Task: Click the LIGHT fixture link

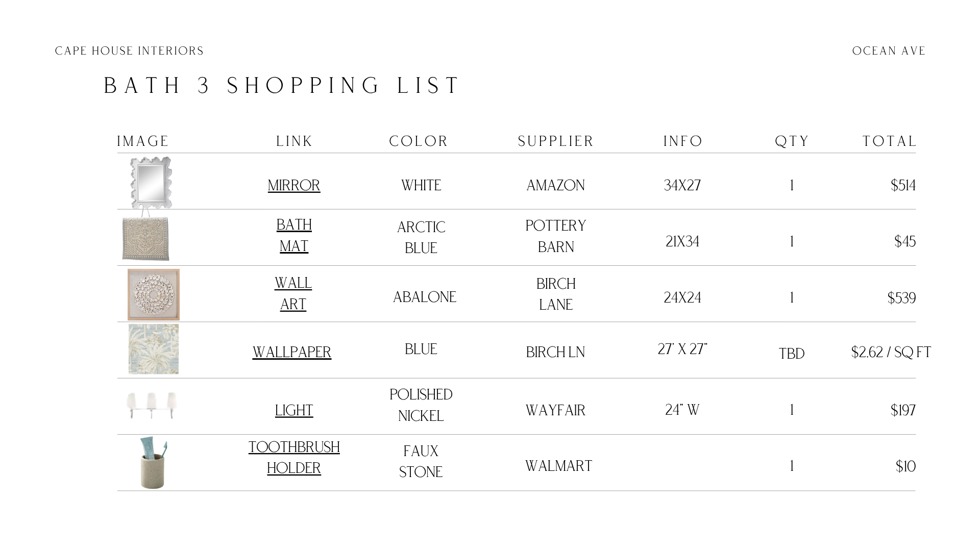Action: pos(294,410)
